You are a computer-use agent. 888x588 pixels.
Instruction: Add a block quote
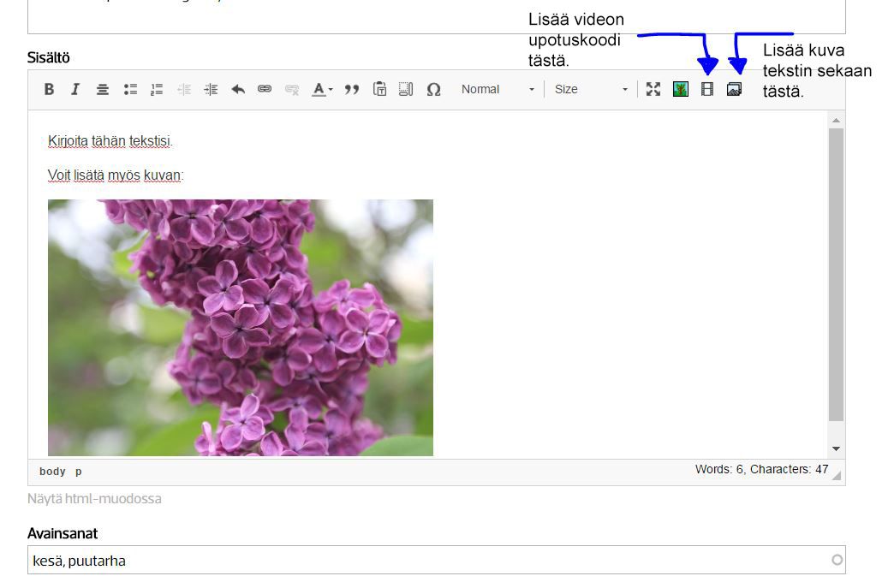click(x=351, y=89)
